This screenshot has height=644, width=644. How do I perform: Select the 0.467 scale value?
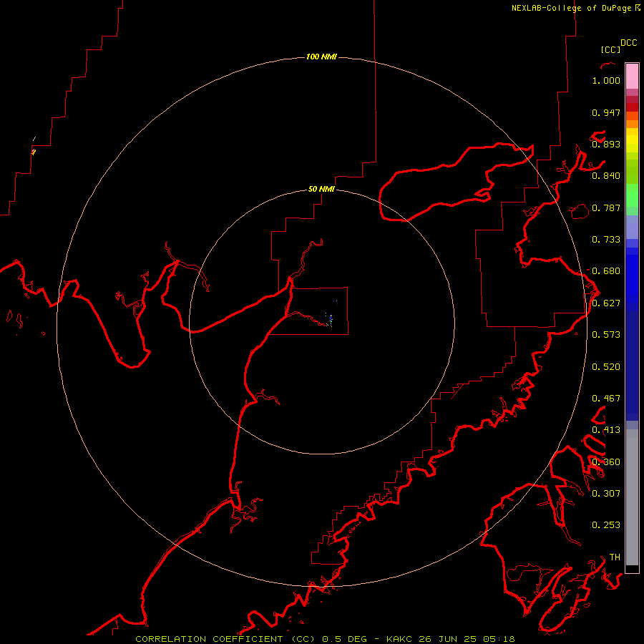coord(606,399)
